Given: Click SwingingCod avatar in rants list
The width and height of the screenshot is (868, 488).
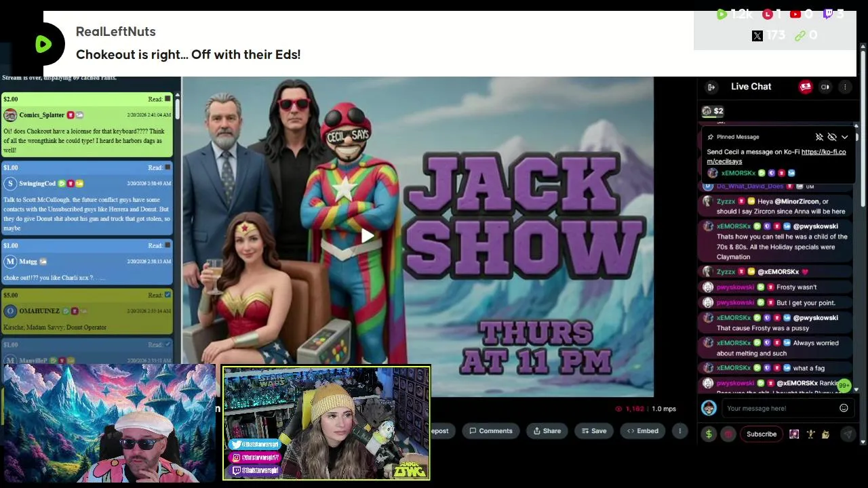Looking at the screenshot, I should (x=10, y=183).
